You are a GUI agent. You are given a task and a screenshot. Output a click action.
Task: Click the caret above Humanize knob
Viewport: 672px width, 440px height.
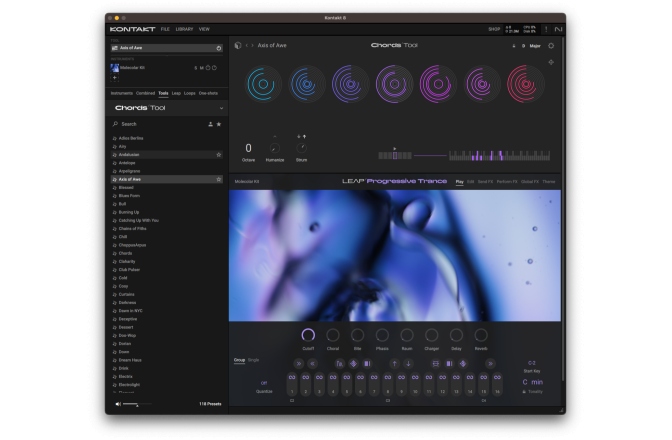(x=275, y=137)
